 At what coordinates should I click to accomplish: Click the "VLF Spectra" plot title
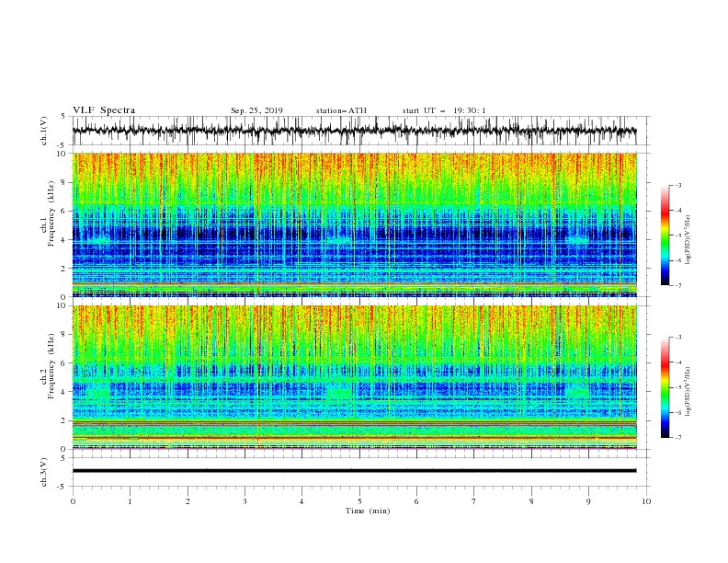pyautogui.click(x=104, y=110)
